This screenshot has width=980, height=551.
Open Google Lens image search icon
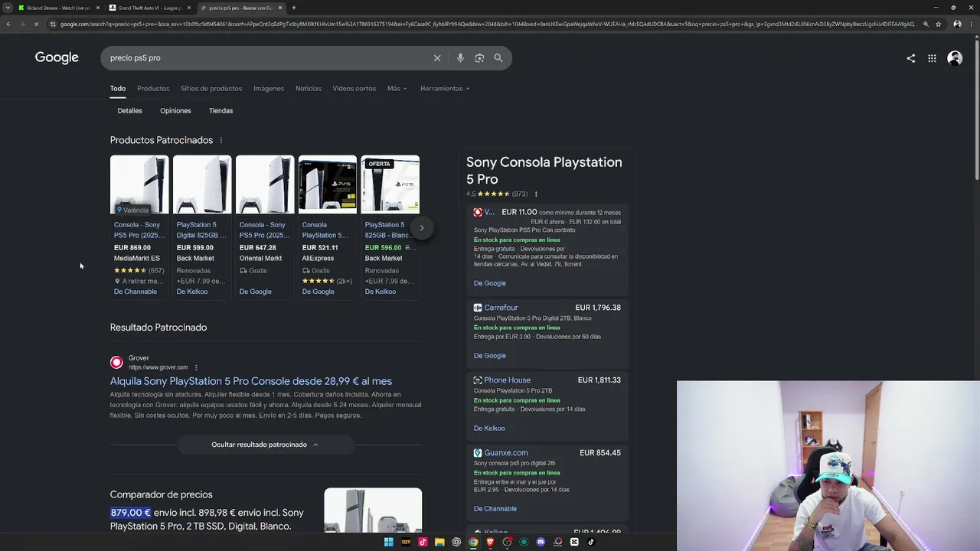click(479, 58)
